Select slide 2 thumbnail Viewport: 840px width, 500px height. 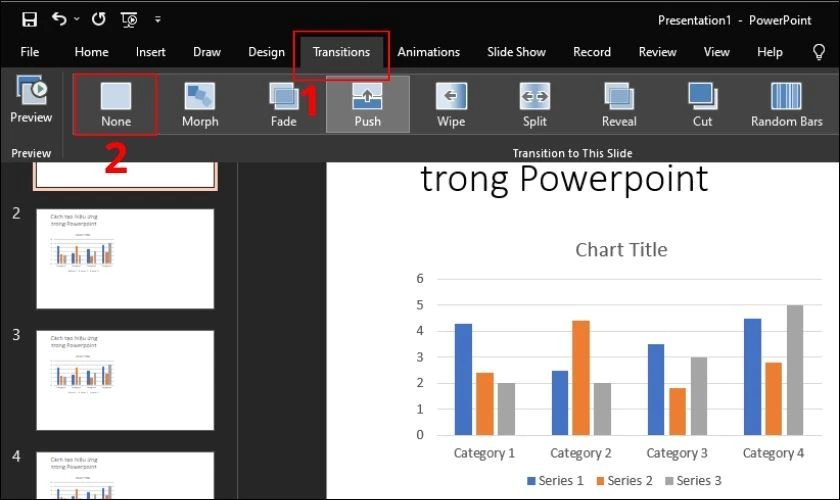125,259
